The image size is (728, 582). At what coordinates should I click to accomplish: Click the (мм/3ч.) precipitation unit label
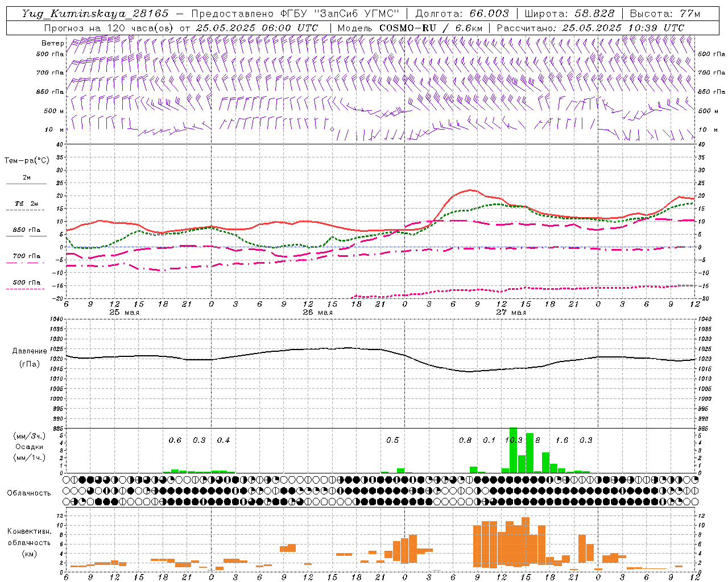point(28,436)
